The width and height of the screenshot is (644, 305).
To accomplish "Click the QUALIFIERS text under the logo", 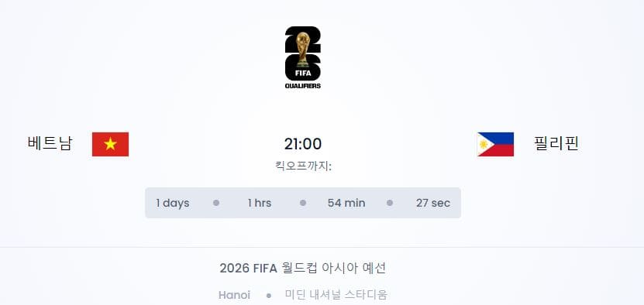I will [x=303, y=86].
